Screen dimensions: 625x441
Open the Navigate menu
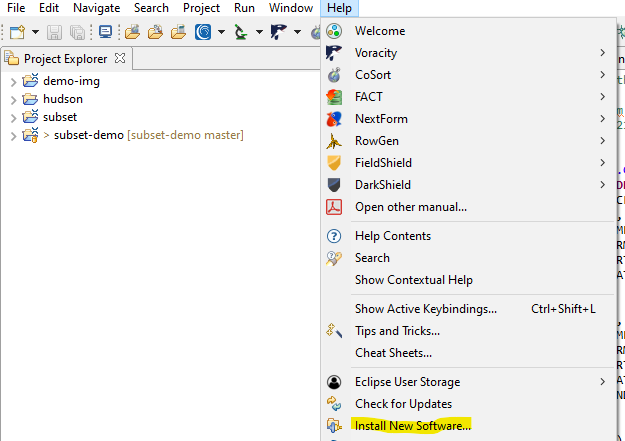point(96,8)
